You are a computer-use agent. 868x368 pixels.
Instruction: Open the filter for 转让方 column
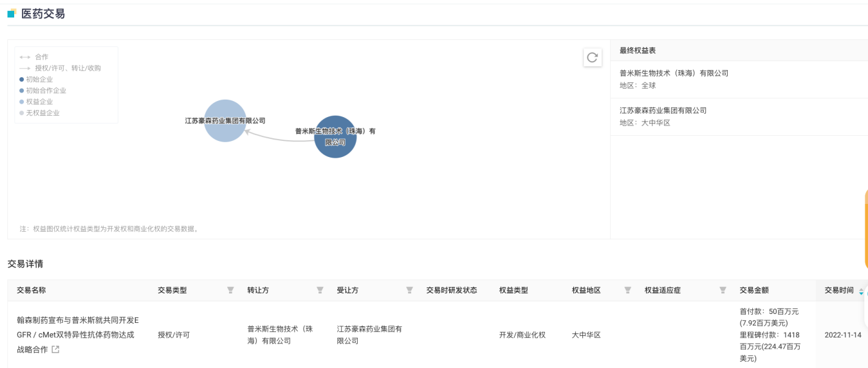click(x=320, y=290)
